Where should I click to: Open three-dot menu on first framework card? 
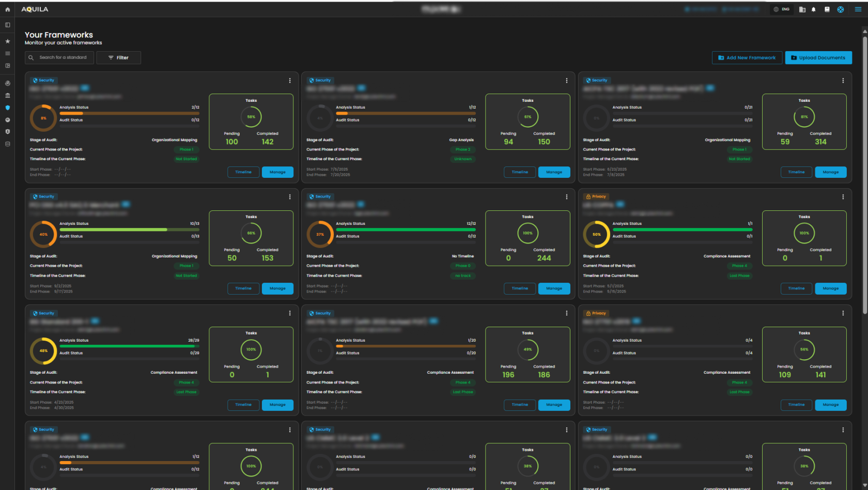click(x=290, y=81)
